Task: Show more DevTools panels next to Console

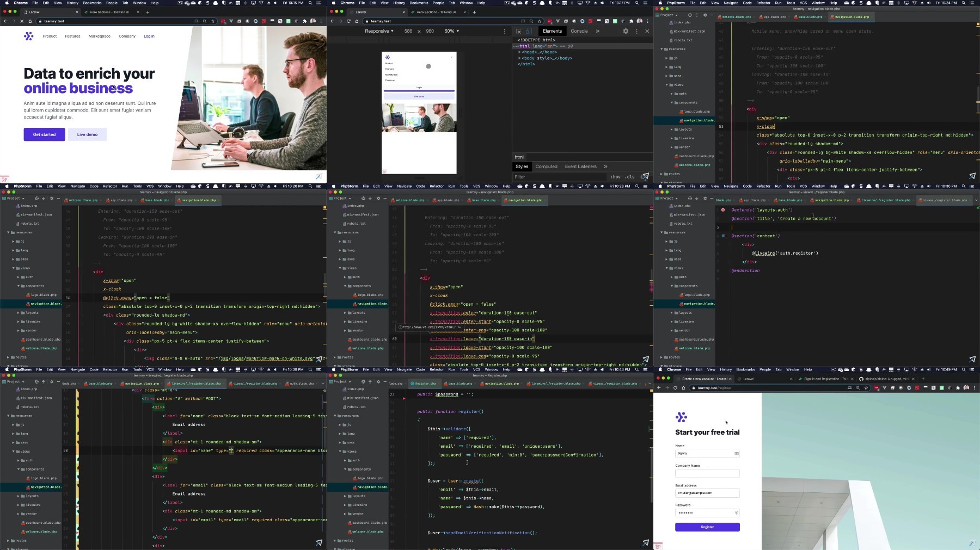Action: (597, 31)
